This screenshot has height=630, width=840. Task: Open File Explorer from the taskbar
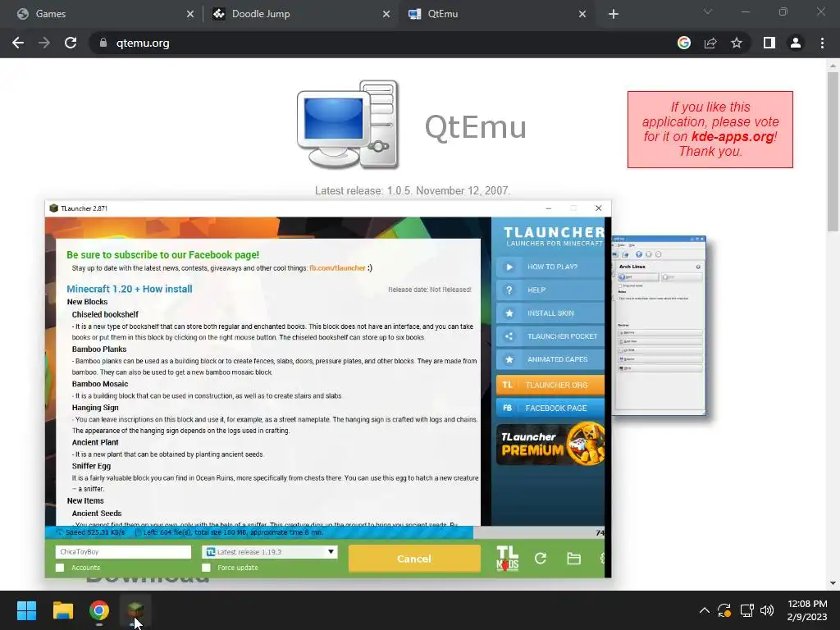pos(62,610)
